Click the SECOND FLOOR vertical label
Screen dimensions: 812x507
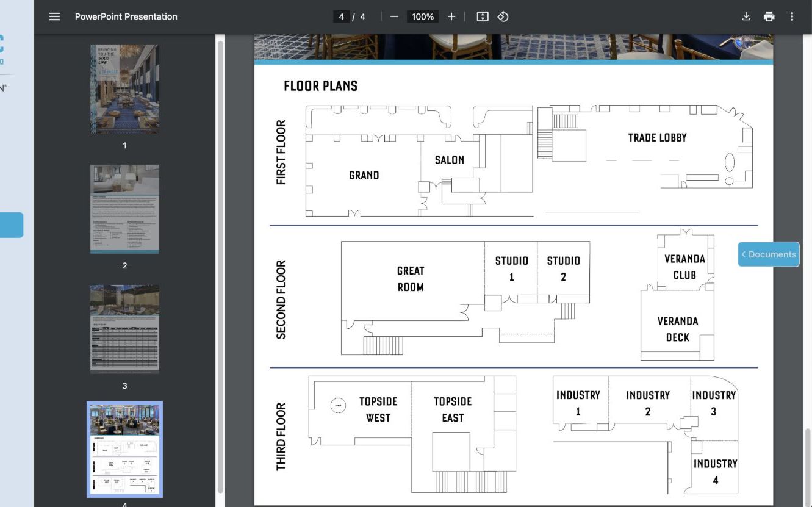(x=281, y=300)
